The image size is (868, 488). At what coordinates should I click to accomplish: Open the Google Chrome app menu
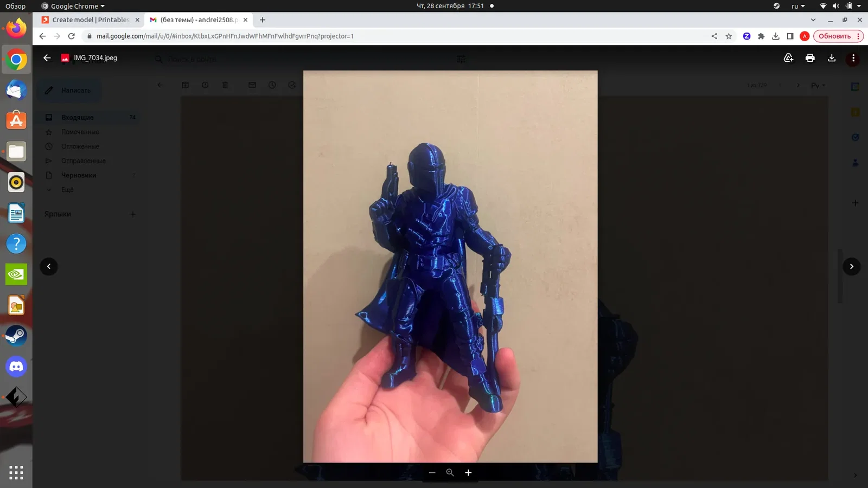tap(73, 6)
